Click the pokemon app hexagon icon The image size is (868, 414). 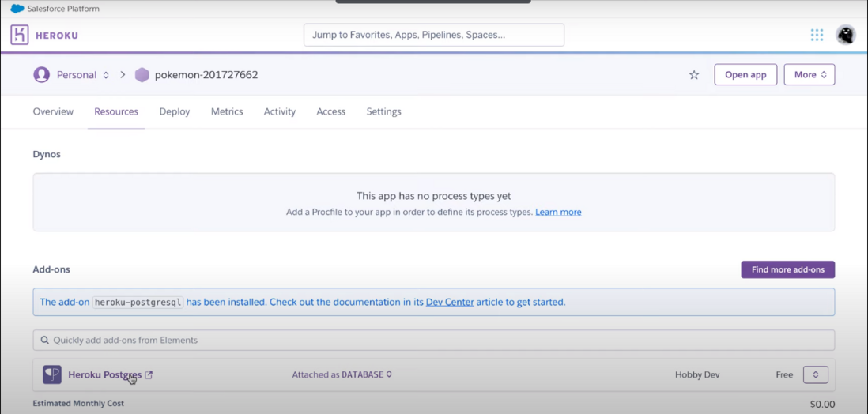[x=142, y=75]
